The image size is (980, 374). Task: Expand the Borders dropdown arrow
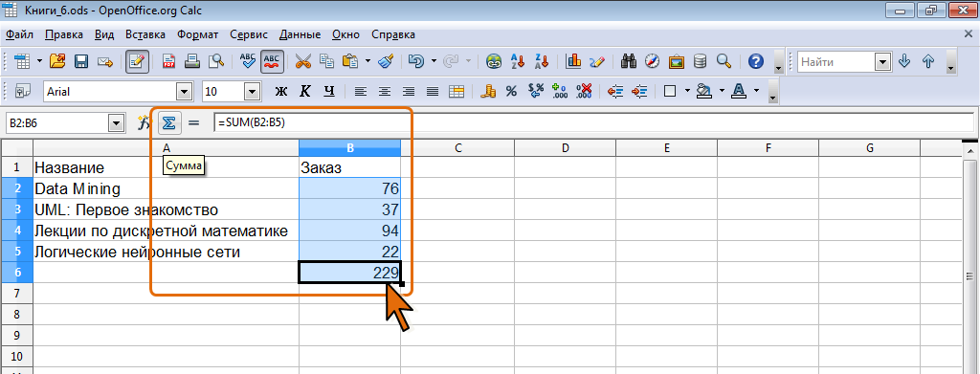pyautogui.click(x=687, y=91)
